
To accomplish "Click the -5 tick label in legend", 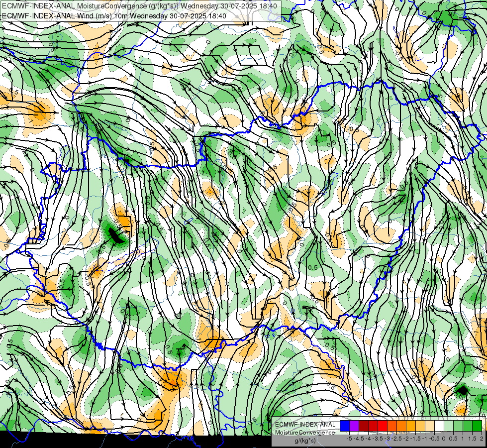I will (349, 439).
